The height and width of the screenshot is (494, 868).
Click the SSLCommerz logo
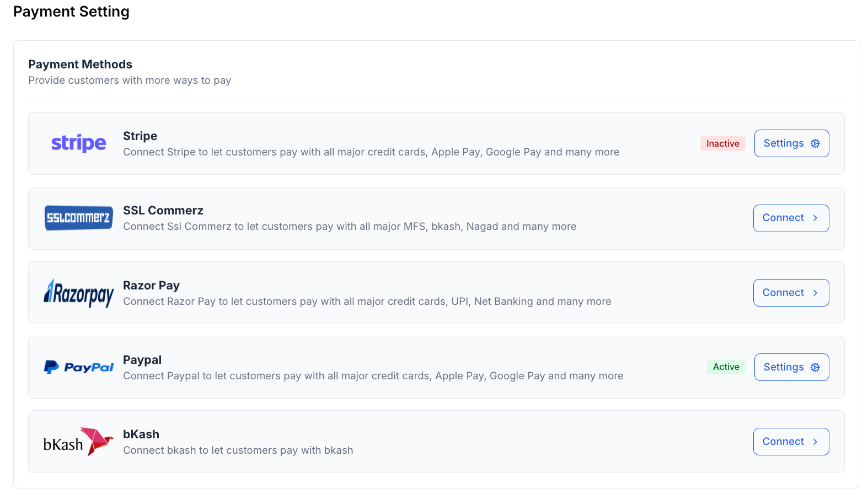78,218
